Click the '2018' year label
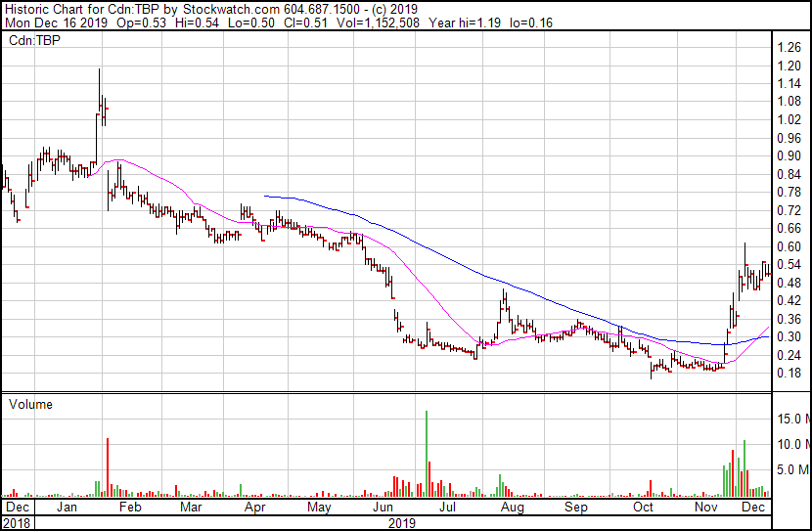The width and height of the screenshot is (812, 531). (x=17, y=523)
